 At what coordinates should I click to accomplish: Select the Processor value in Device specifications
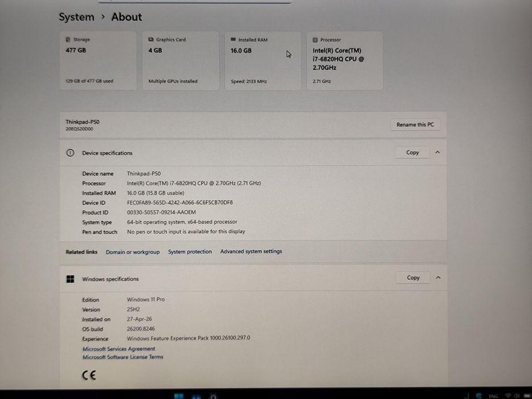coord(194,183)
